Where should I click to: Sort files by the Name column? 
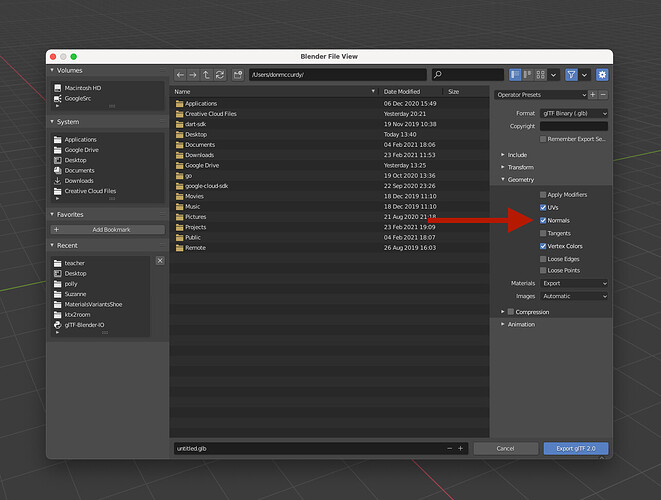click(x=274, y=91)
